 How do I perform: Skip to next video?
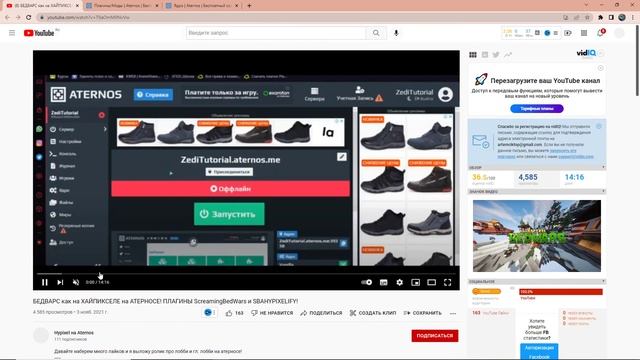(x=60, y=282)
